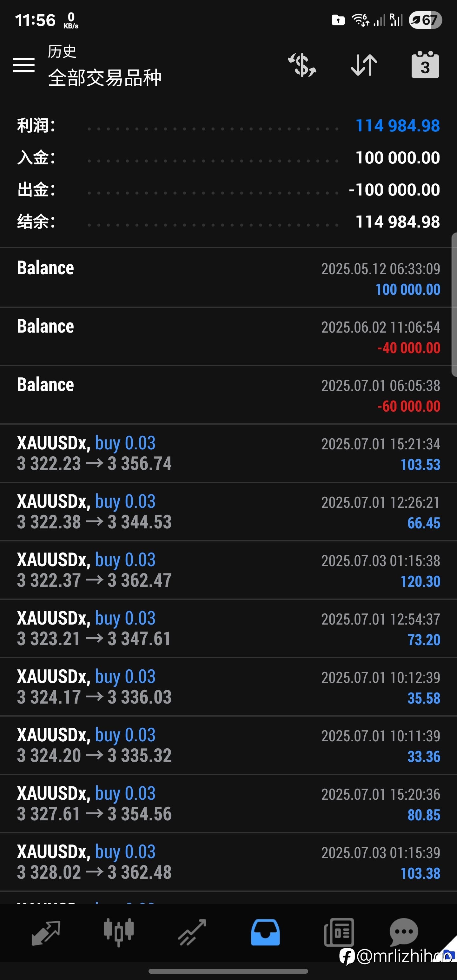Open the 全部交易品种 symbol selector
The image size is (457, 980).
[x=105, y=78]
